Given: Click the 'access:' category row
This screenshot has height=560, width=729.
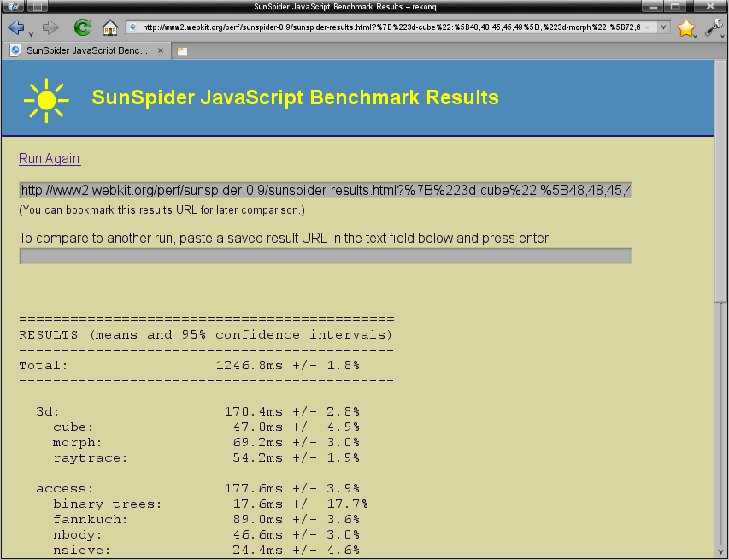Looking at the screenshot, I should click(197, 488).
